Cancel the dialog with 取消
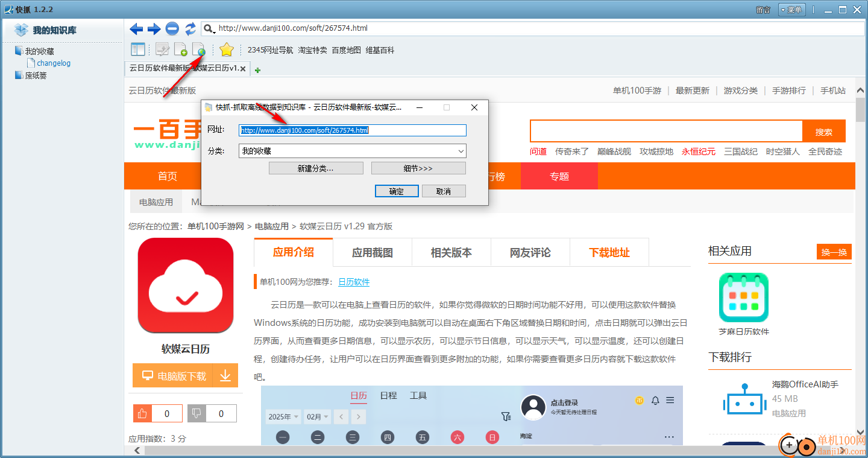 click(444, 191)
